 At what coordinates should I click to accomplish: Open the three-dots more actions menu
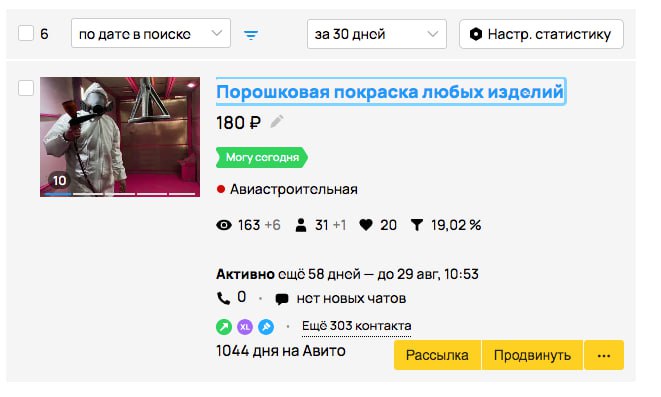[604, 355]
